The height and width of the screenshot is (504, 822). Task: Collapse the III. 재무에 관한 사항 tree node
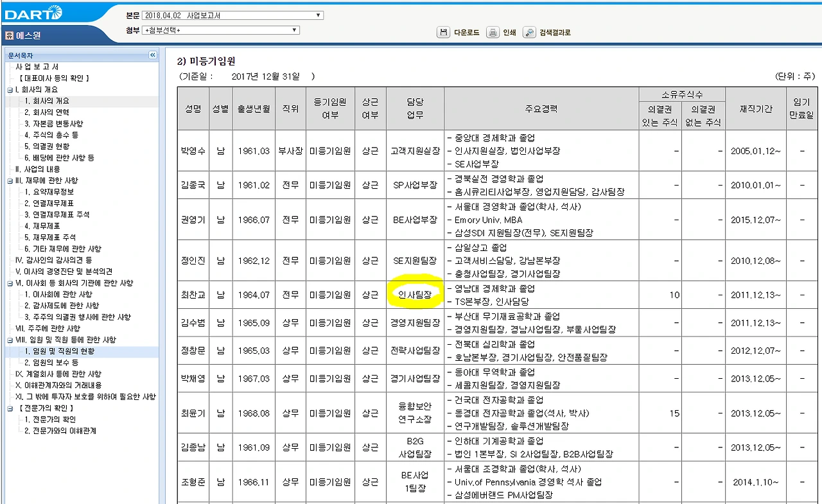coord(9,181)
